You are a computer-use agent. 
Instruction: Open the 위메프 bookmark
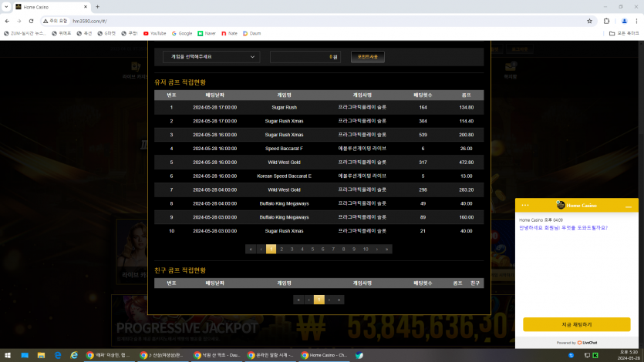click(x=62, y=33)
